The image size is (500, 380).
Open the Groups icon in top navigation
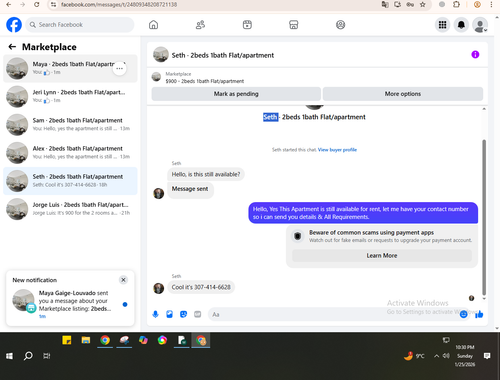340,25
